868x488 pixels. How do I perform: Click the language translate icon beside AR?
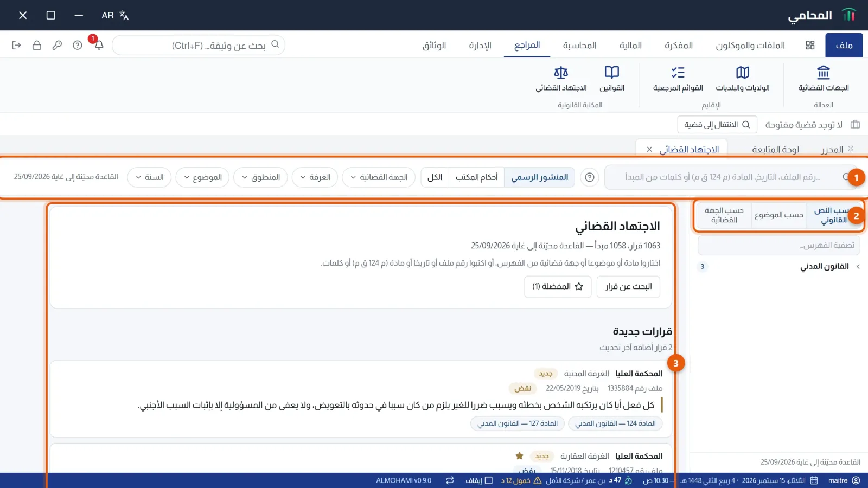(x=124, y=15)
